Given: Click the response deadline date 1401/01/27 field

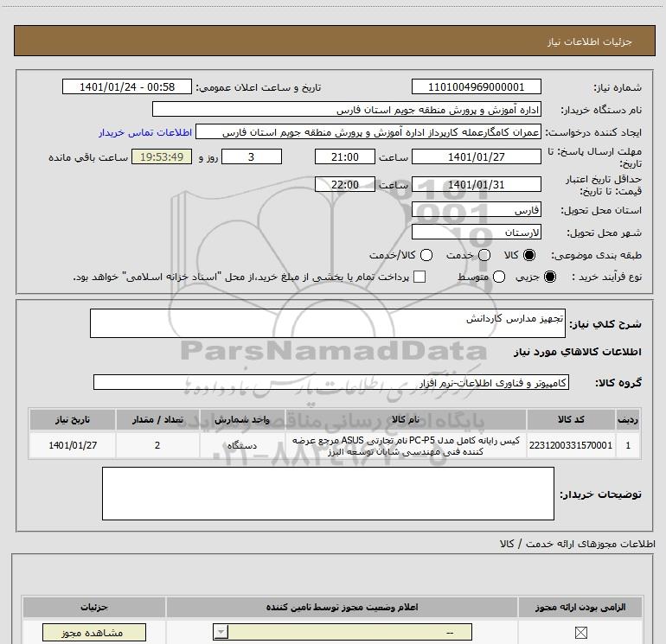Looking at the screenshot, I should [x=476, y=156].
